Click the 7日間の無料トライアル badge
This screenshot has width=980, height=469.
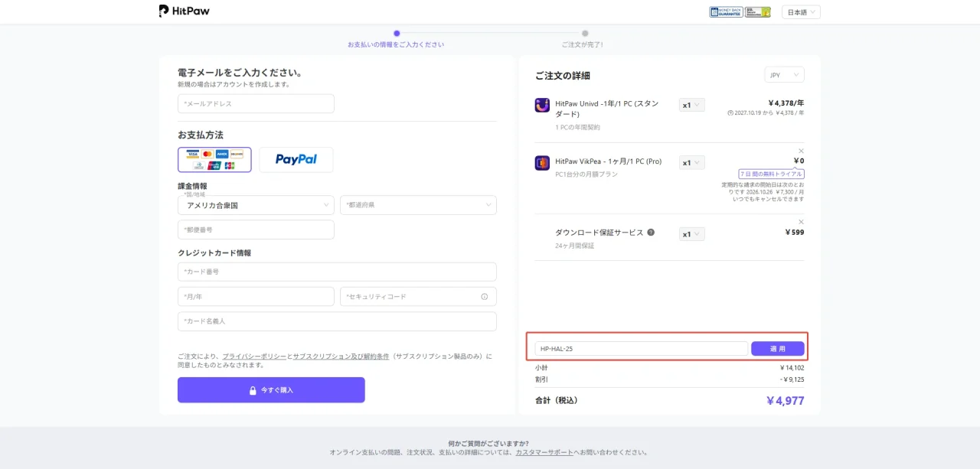(771, 174)
